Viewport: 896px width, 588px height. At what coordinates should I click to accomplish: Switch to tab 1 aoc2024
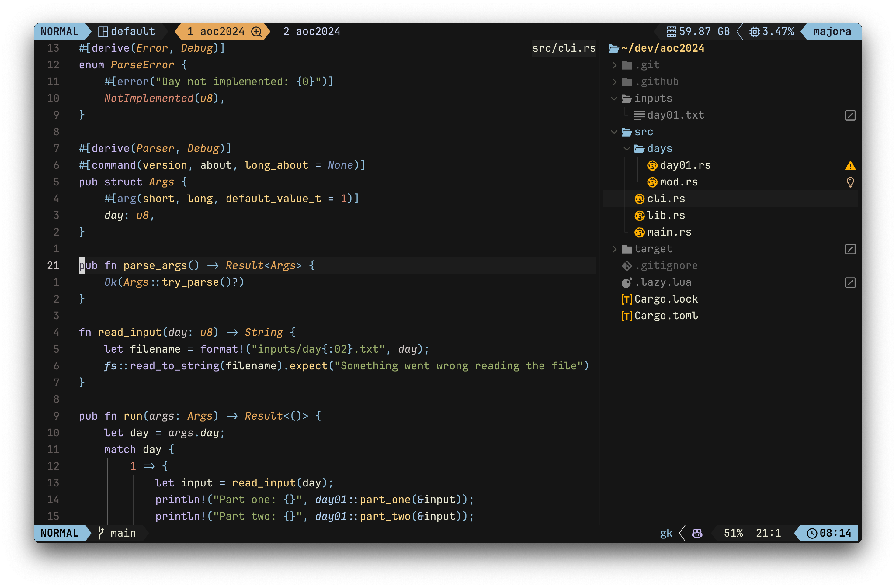[x=222, y=32]
